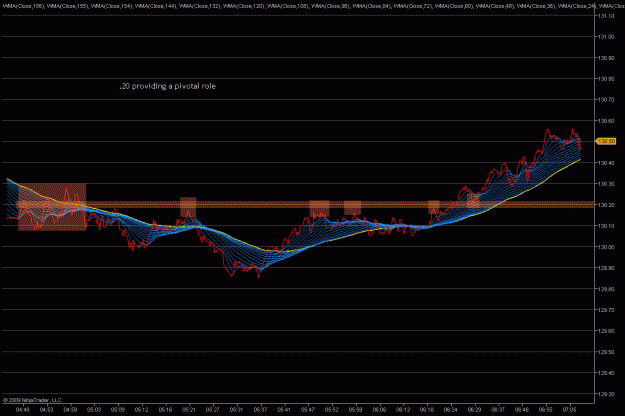Click the WMA(Close,144) indicator label
This screenshot has width=625, height=416.
[x=155, y=6]
